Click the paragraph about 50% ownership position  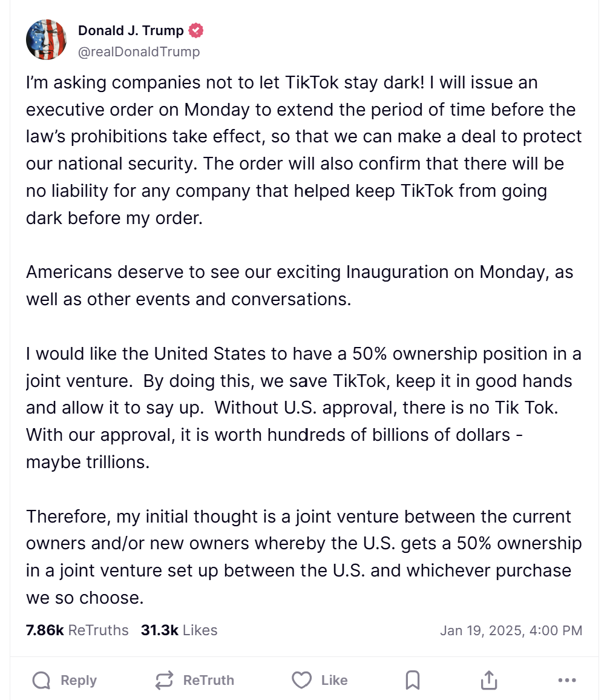tap(303, 408)
